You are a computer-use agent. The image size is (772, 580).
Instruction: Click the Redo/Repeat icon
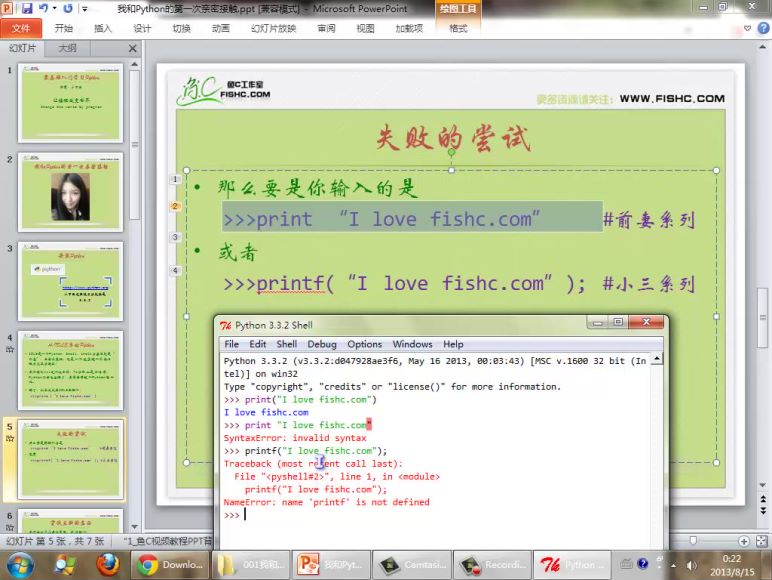68,8
